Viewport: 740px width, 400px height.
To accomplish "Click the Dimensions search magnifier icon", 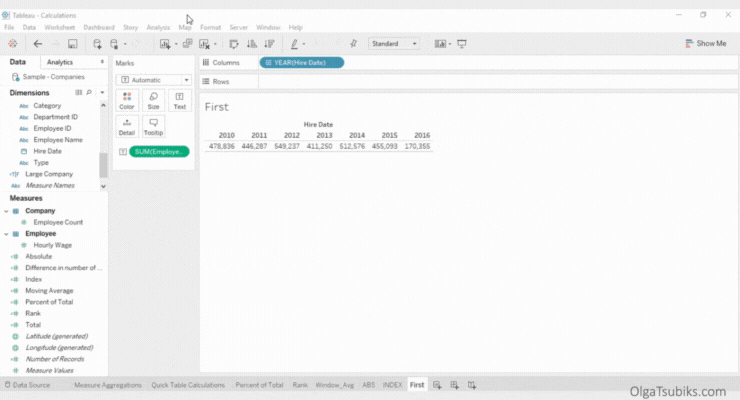I will point(89,92).
